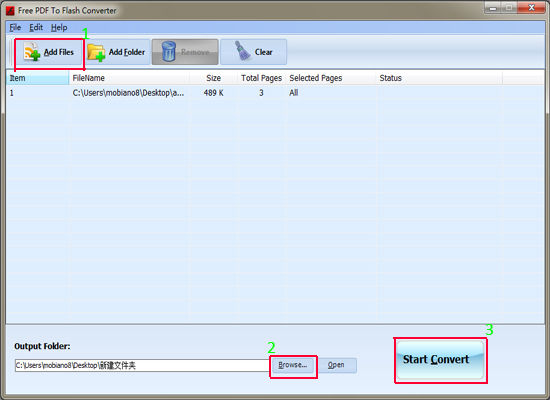Click the greyed-out Remove trash can button
The width and height of the screenshot is (550, 400).
coord(185,52)
